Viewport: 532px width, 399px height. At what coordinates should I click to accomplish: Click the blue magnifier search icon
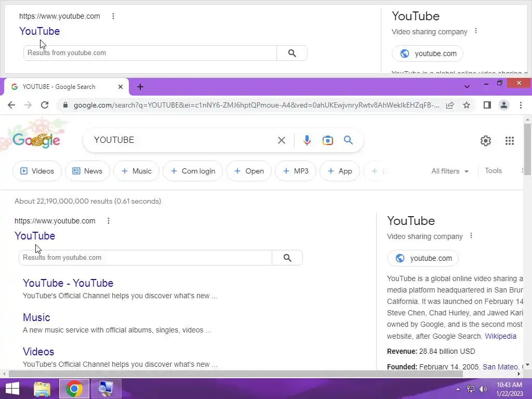(x=348, y=140)
